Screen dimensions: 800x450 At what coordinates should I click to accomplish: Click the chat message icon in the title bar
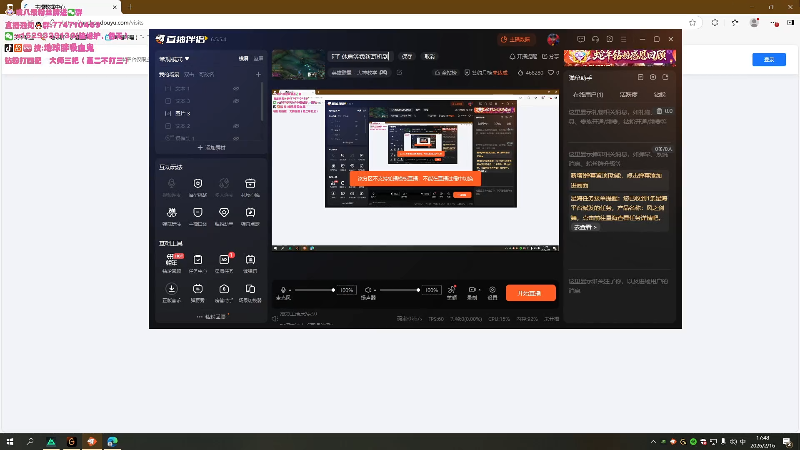[x=581, y=39]
